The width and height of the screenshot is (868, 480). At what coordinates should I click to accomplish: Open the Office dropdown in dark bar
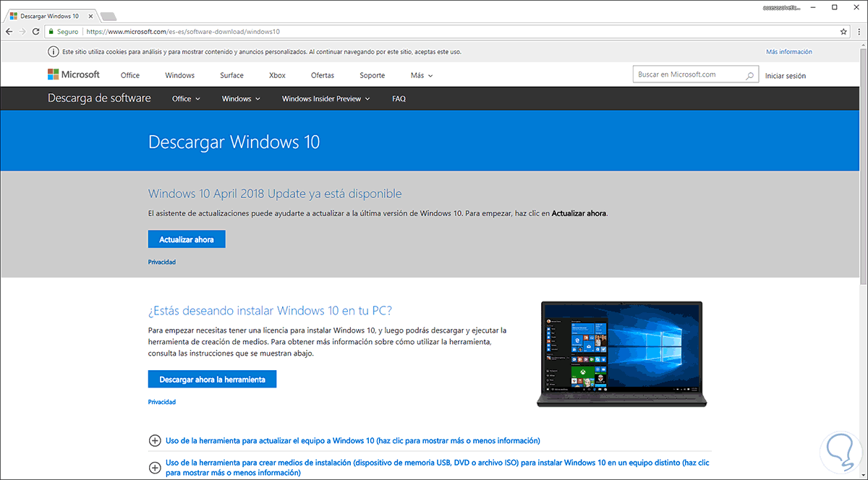(186, 98)
